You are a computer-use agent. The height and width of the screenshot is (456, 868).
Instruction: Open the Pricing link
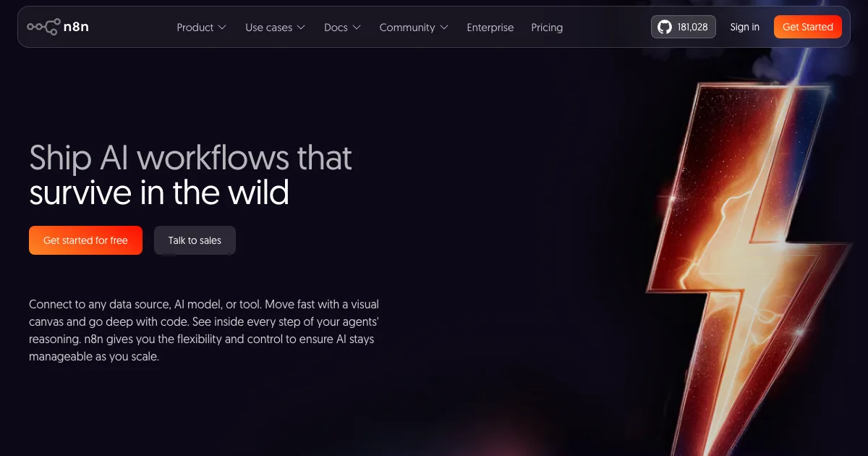pos(547,28)
